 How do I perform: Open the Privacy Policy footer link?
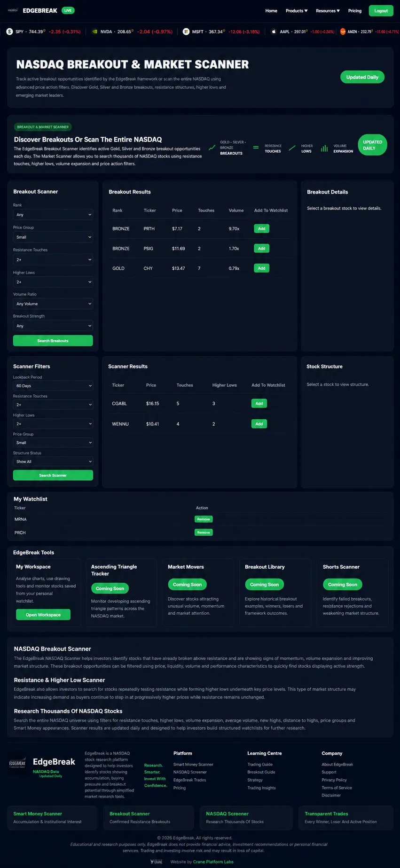pyautogui.click(x=334, y=780)
